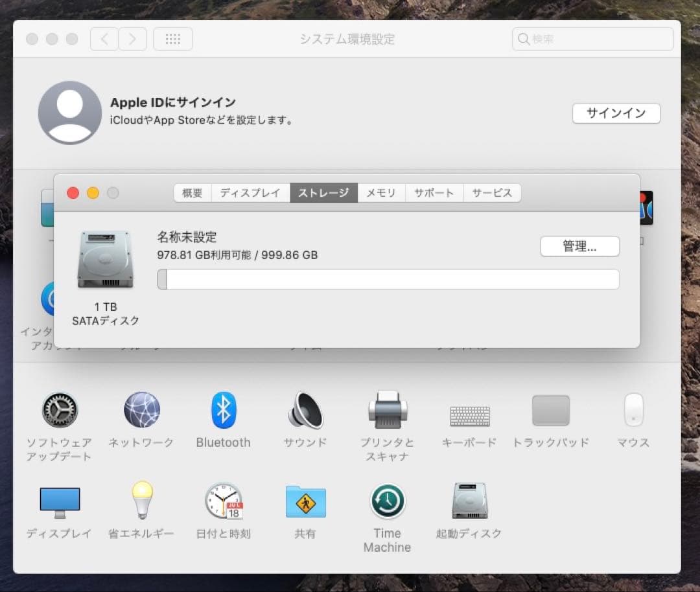Open Sharing preferences
Screen dimensions: 700x592
[305, 502]
